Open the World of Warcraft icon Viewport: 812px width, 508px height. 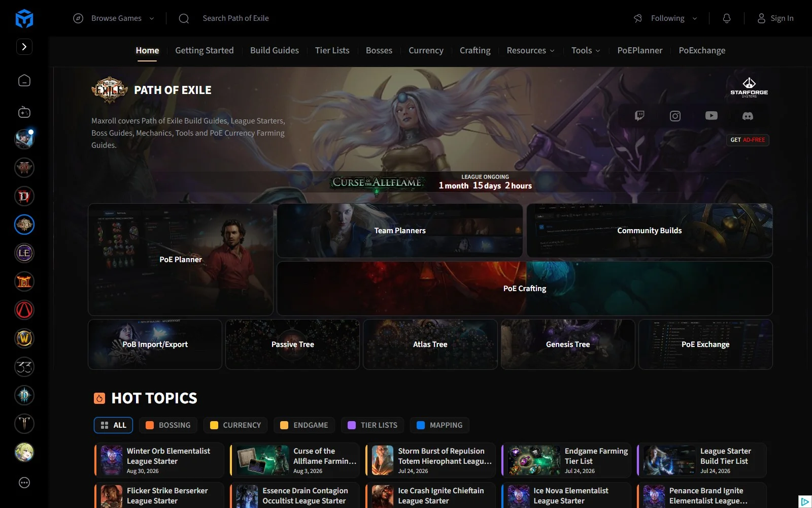click(x=24, y=338)
